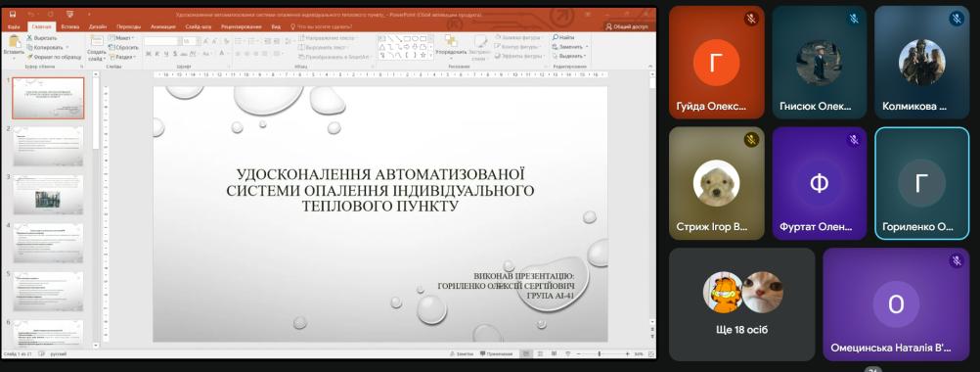Select slide 4 thumbnail in slide panel
The image size is (980, 372).
[48, 243]
